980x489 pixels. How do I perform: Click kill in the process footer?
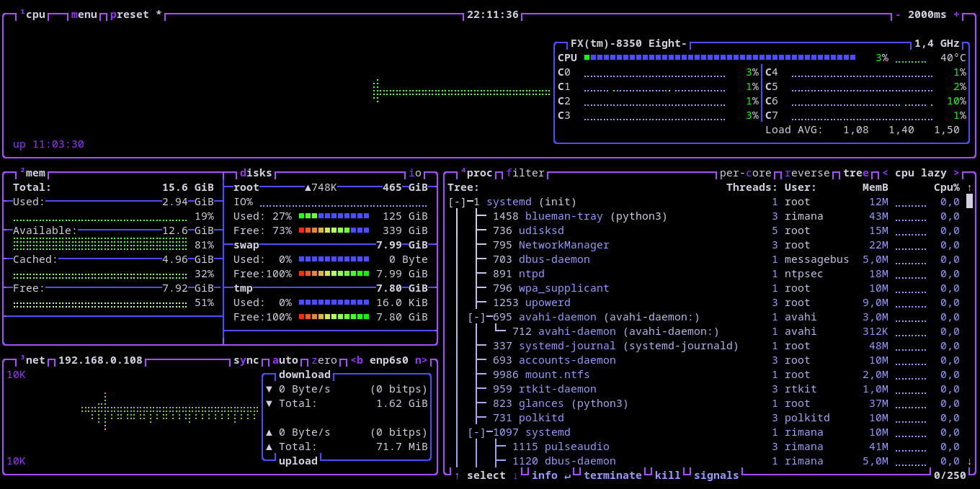tap(667, 475)
